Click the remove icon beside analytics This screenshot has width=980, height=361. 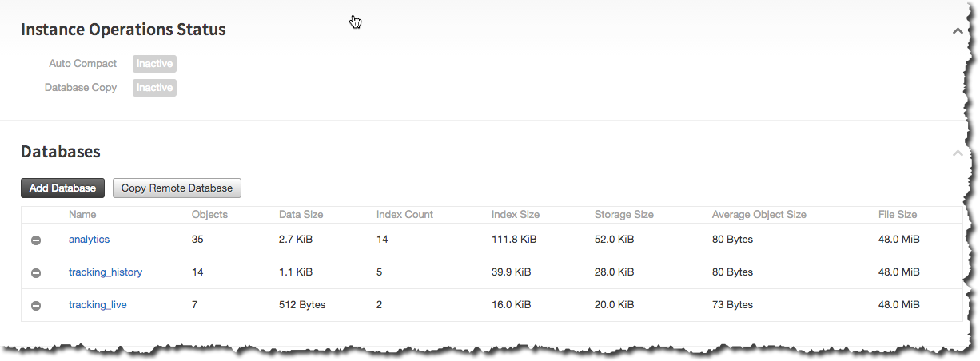point(36,240)
